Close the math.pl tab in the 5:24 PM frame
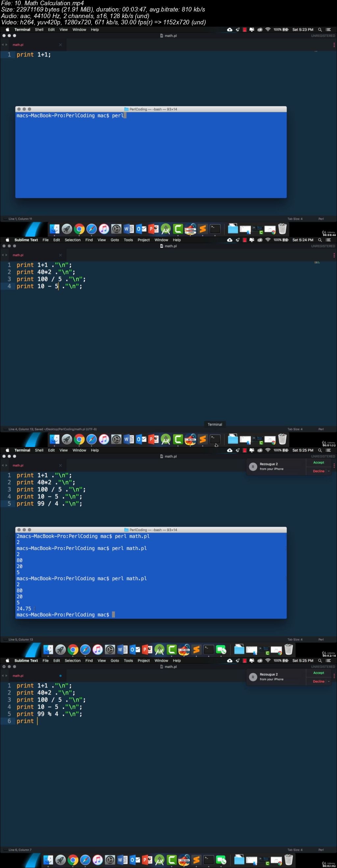The width and height of the screenshot is (337, 868). (x=60, y=255)
